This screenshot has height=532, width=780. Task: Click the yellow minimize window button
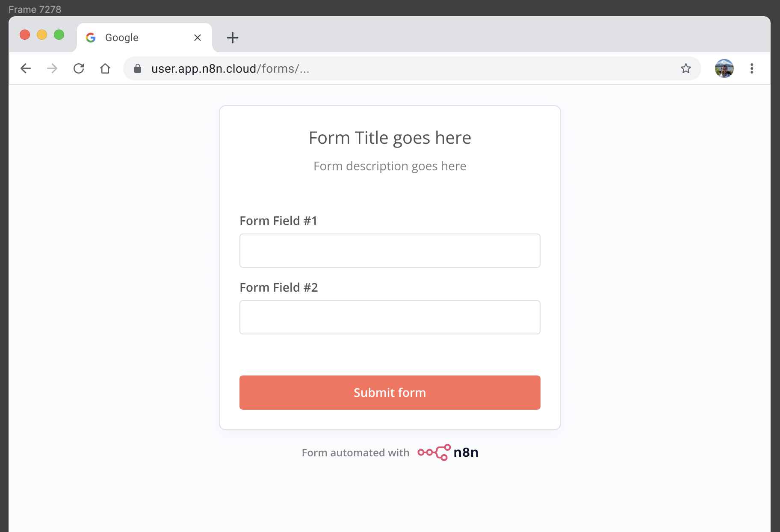point(42,35)
